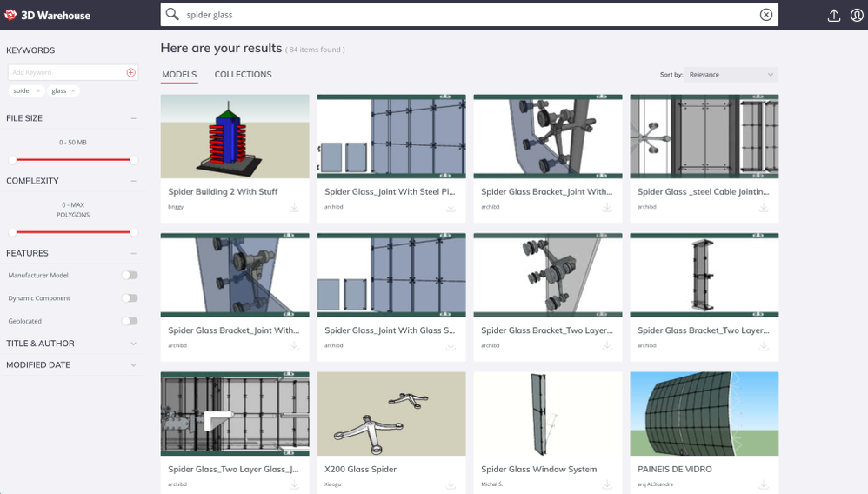
Task: Click the file size slider left handle
Action: pos(12,160)
